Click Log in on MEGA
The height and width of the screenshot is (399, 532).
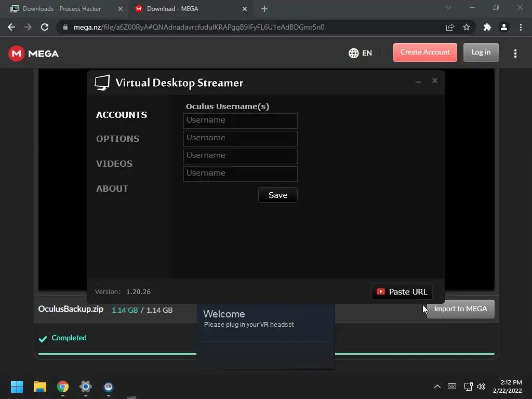[x=481, y=52]
